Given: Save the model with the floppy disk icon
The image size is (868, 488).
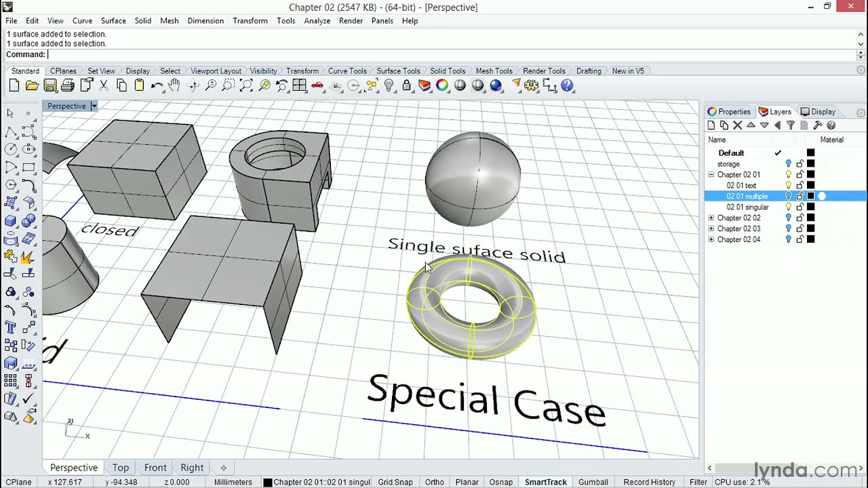Looking at the screenshot, I should [x=50, y=85].
